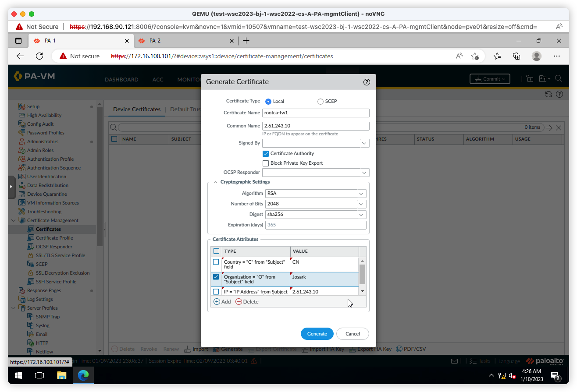The width and height of the screenshot is (577, 392).
Task: Open the dialog help question-mark icon
Action: click(367, 82)
